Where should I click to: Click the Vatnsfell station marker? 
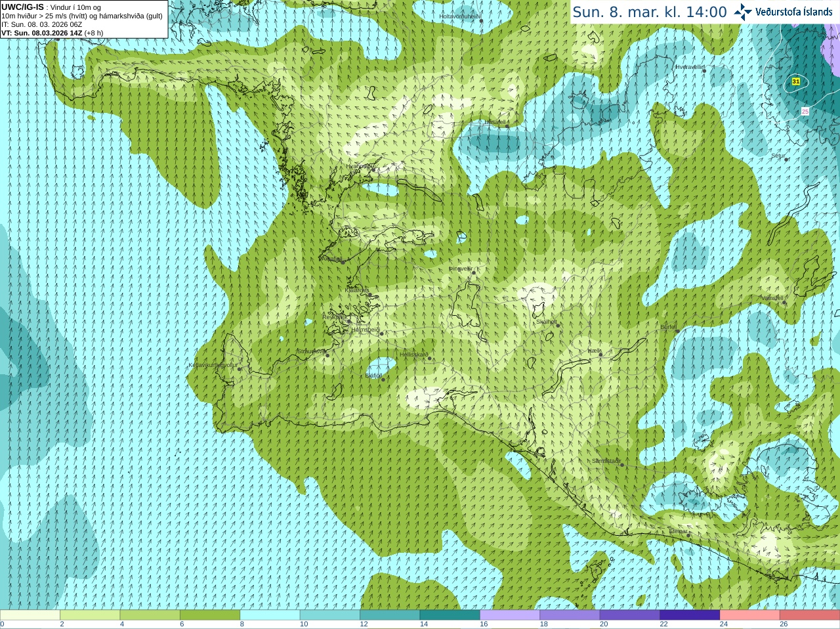pyautogui.click(x=784, y=302)
